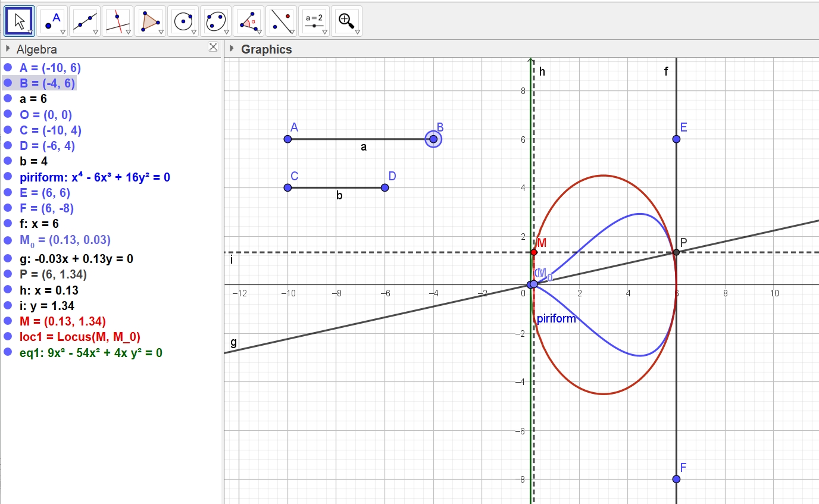819x504 pixels.
Task: Activate the Zoom In magnifier tool
Action: (346, 21)
